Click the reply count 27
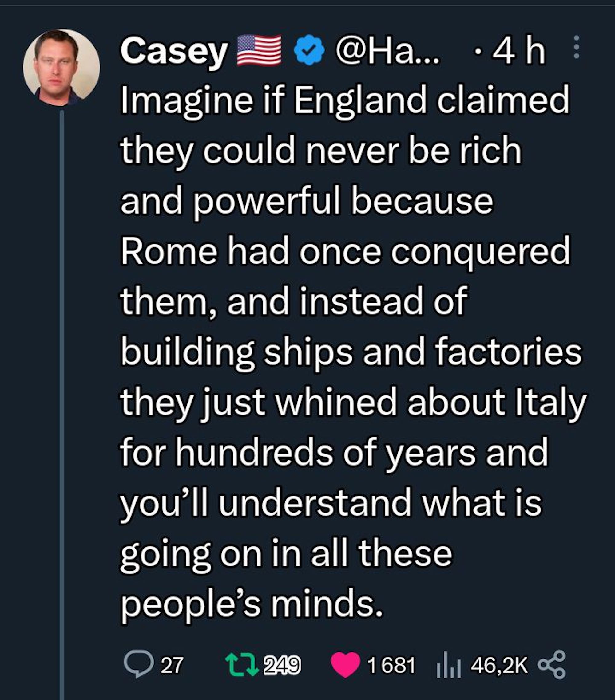Viewport: 615px width, 700px height. click(172, 665)
